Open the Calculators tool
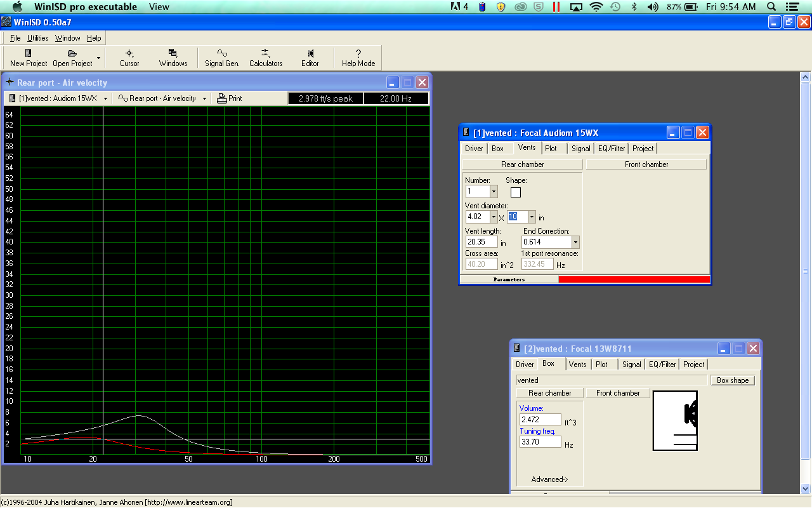 (x=266, y=58)
